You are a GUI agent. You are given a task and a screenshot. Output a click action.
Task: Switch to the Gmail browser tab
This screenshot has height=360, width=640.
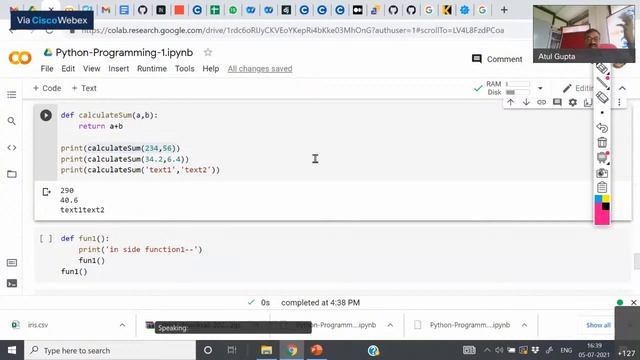106,10
